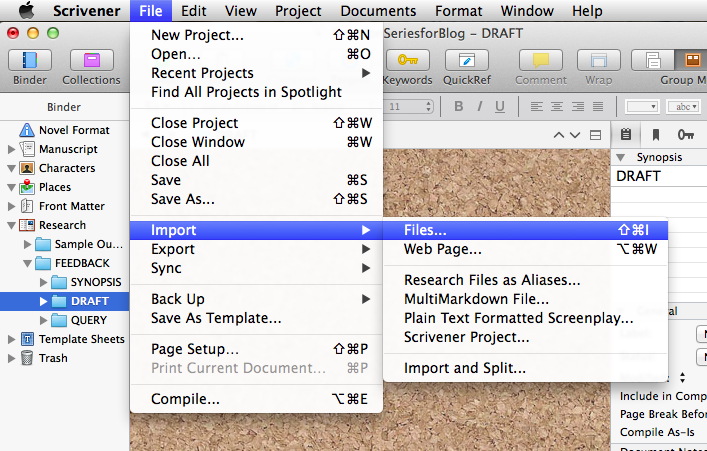
Task: Open the Apple menu
Action: coord(26,10)
